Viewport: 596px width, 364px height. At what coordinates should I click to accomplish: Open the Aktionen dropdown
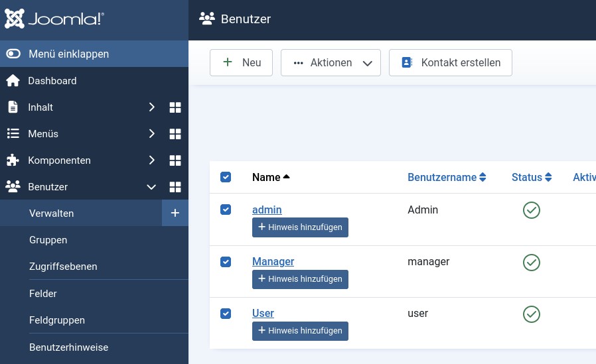(x=331, y=63)
